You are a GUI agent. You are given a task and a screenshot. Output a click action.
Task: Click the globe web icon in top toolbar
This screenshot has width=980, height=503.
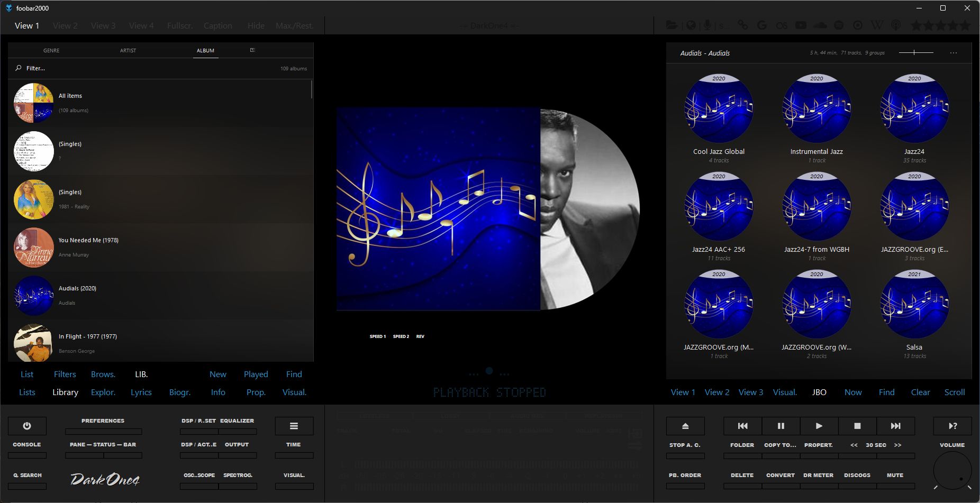691,25
